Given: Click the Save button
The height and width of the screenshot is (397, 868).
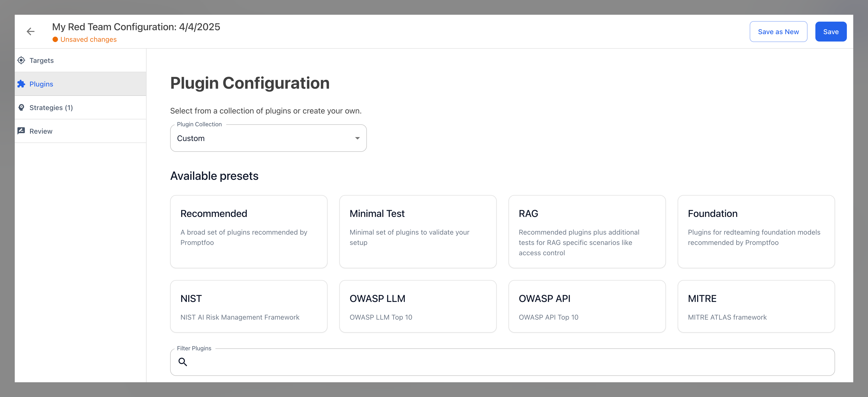Looking at the screenshot, I should point(831,31).
